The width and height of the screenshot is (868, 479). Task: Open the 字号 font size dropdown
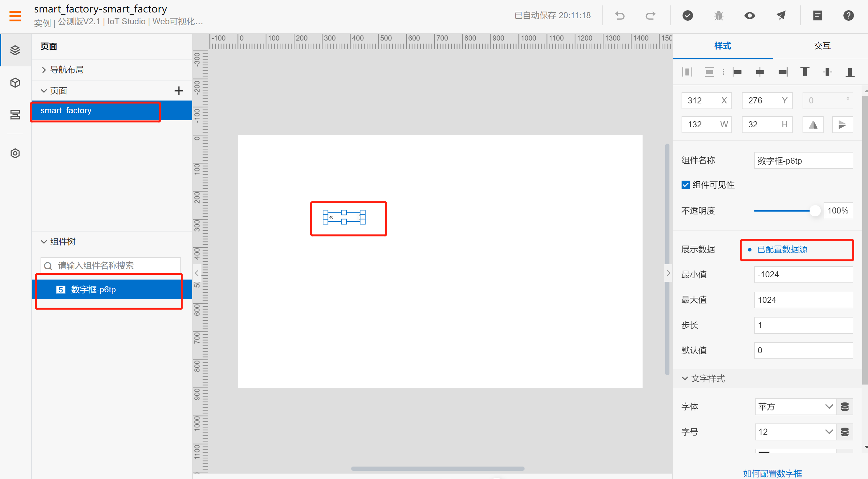[x=796, y=432]
